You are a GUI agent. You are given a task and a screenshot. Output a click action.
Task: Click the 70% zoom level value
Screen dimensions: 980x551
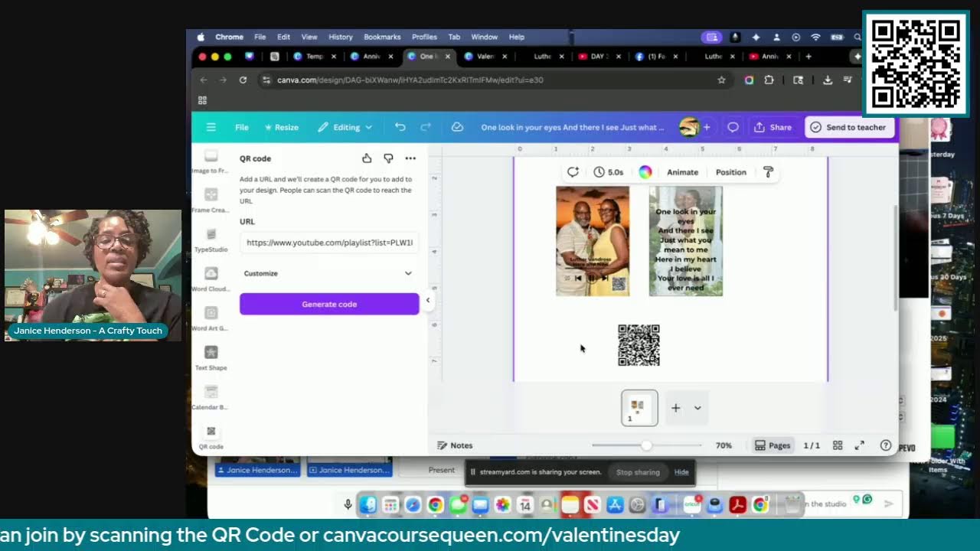tap(724, 445)
